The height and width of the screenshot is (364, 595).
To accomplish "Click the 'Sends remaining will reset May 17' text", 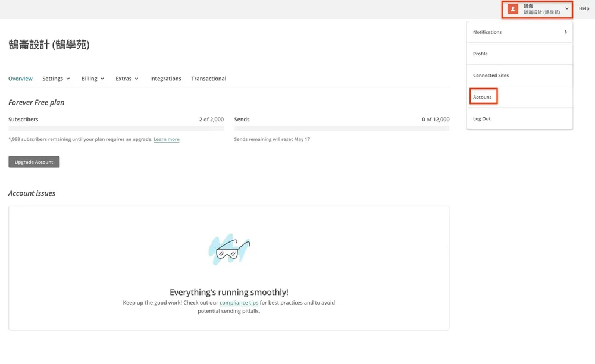I will coord(272,139).
